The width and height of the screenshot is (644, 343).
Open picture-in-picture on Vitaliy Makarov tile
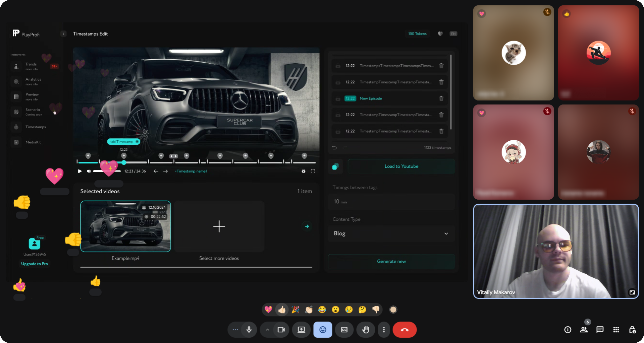coord(632,292)
